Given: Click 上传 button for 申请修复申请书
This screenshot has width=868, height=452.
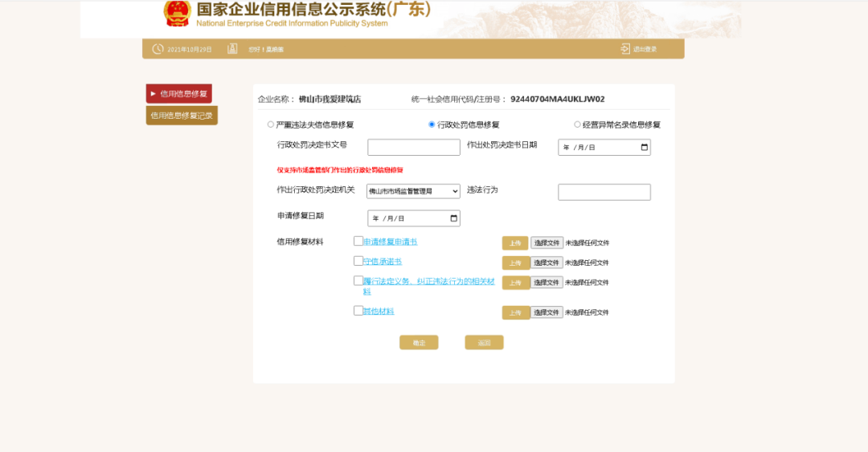Looking at the screenshot, I should 515,243.
